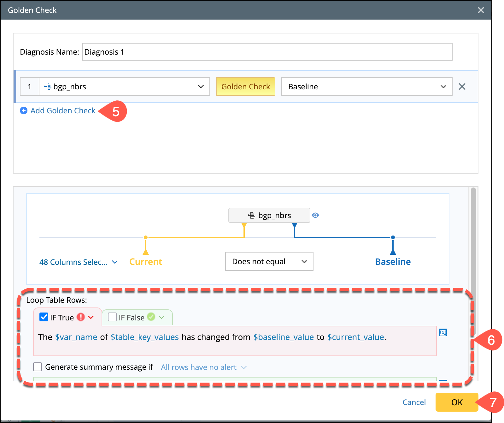The height and width of the screenshot is (423, 504).
Task: Click the $var_name variable in message
Action: pos(76,337)
